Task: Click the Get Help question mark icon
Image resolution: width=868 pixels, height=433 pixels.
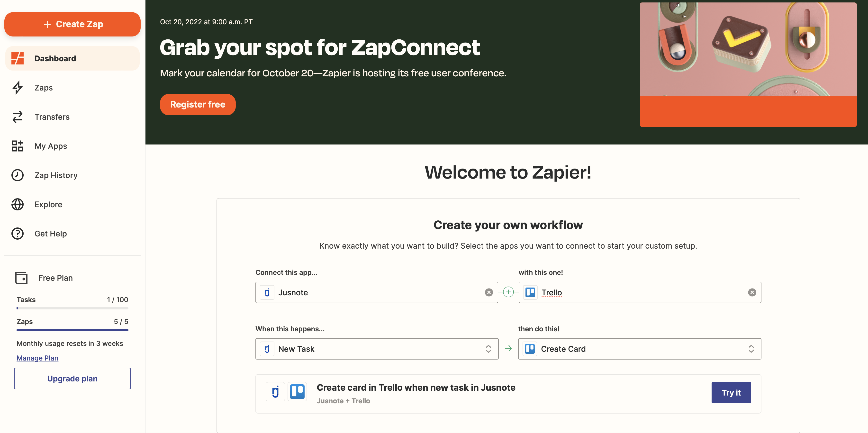Action: click(x=18, y=234)
